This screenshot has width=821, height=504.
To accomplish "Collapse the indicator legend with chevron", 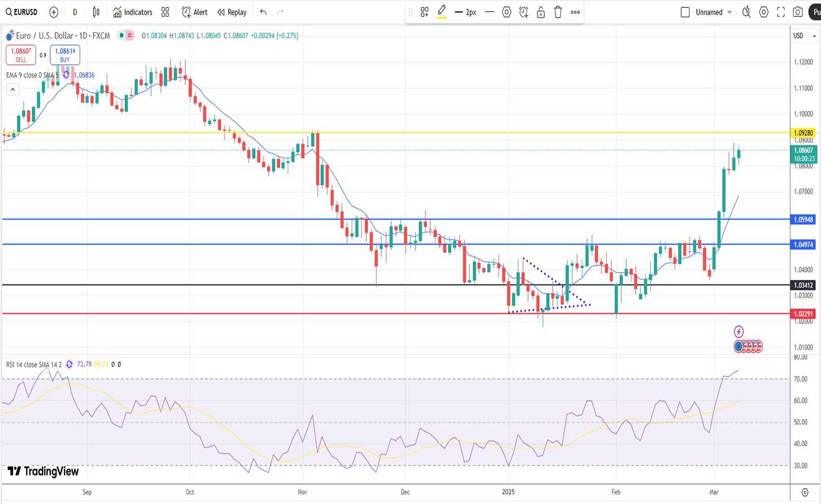I will click(13, 89).
